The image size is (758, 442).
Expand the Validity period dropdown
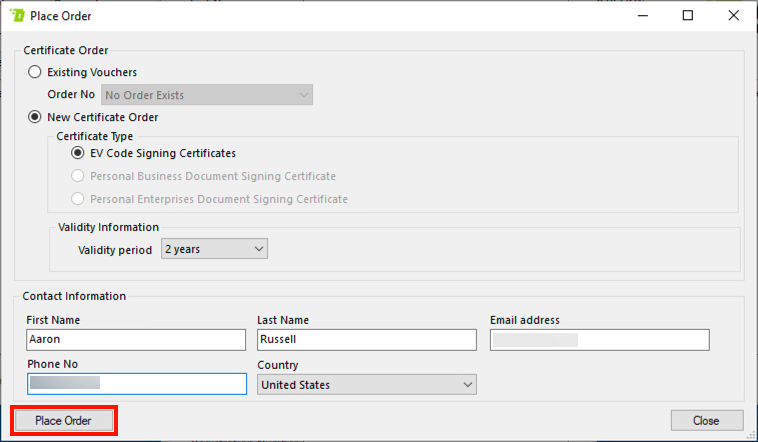[x=214, y=248]
